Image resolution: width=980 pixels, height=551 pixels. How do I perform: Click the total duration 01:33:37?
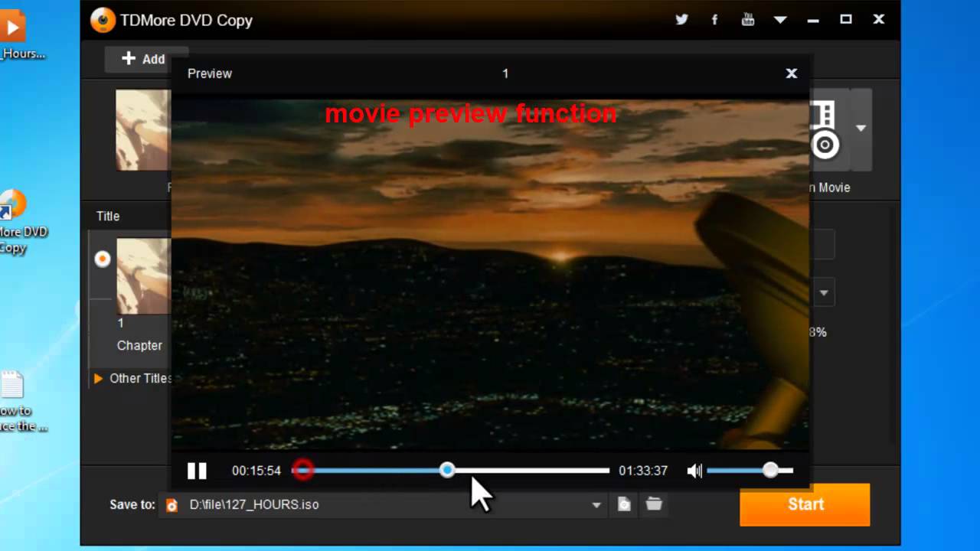click(643, 471)
